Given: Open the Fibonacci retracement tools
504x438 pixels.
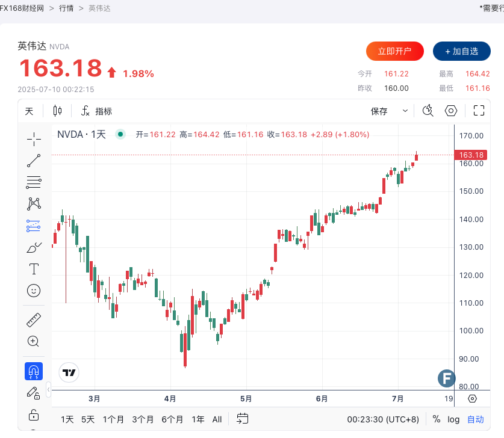Looking at the screenshot, I should pos(34,182).
